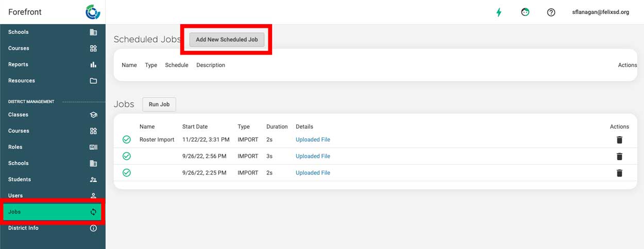Click the Run Job button
This screenshot has width=644, height=249.
click(x=159, y=104)
